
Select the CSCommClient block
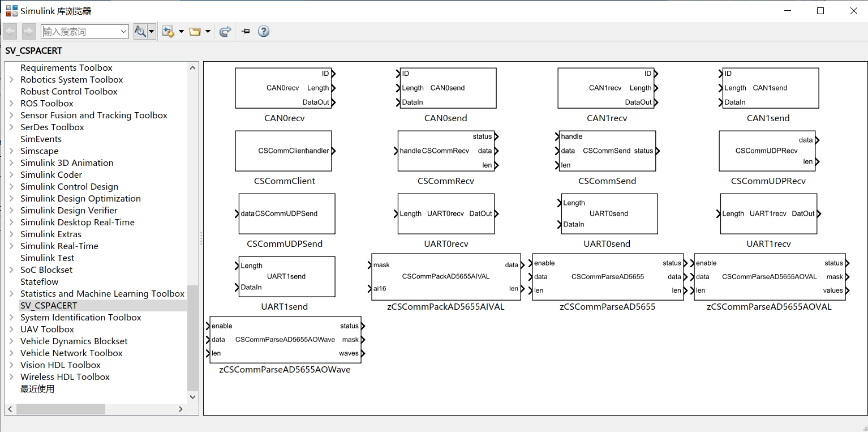tap(285, 151)
